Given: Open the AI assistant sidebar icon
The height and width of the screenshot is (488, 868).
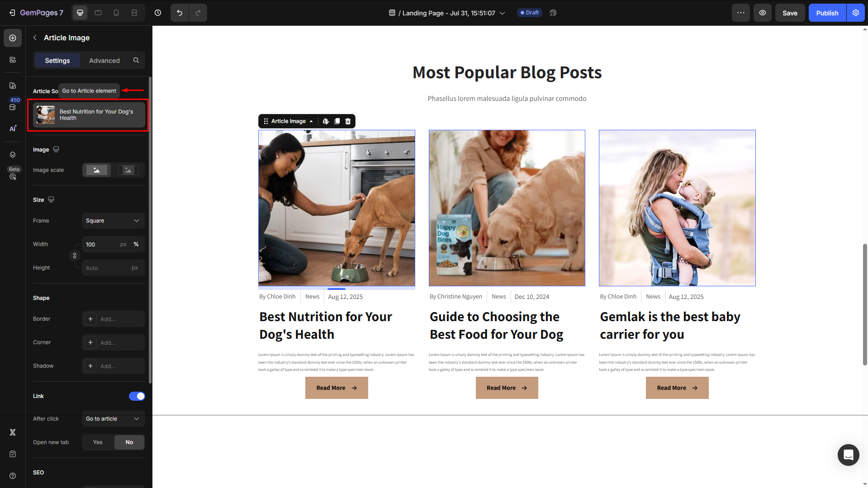Looking at the screenshot, I should tap(13, 128).
